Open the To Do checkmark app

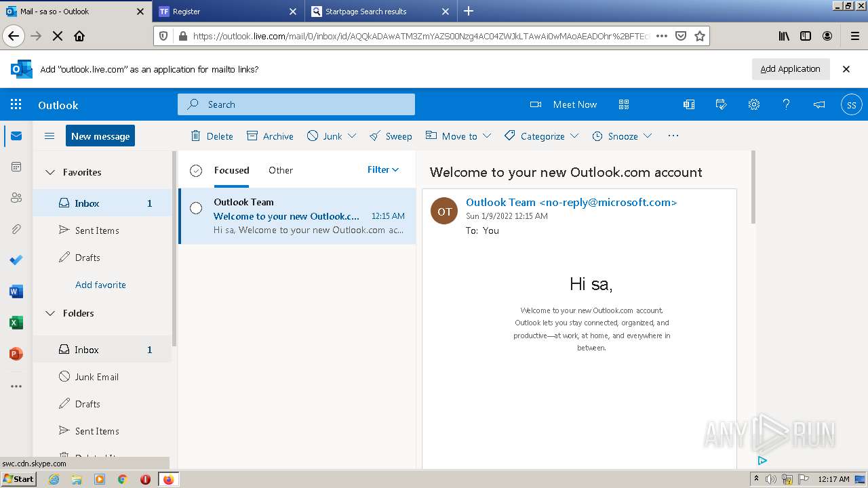coord(16,260)
